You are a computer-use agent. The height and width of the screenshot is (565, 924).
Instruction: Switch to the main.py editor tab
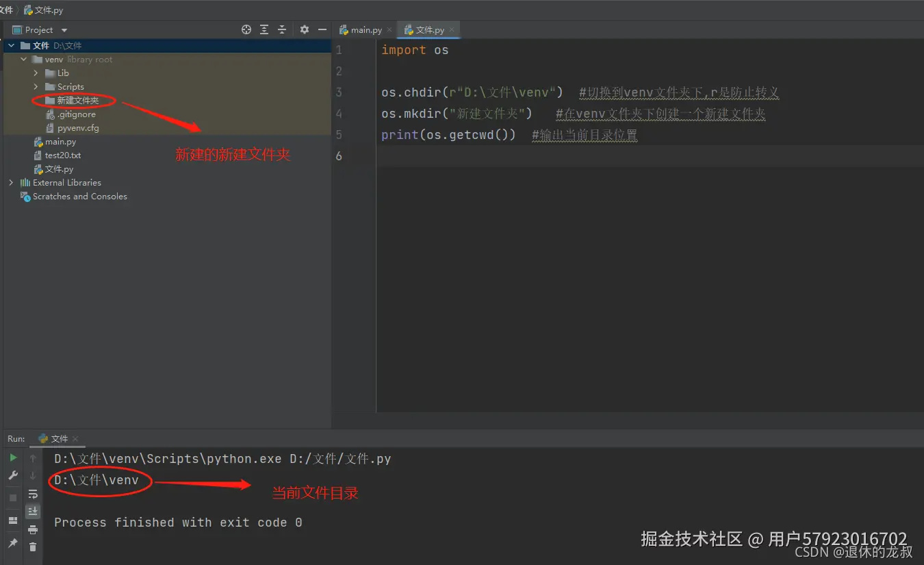[x=365, y=30]
